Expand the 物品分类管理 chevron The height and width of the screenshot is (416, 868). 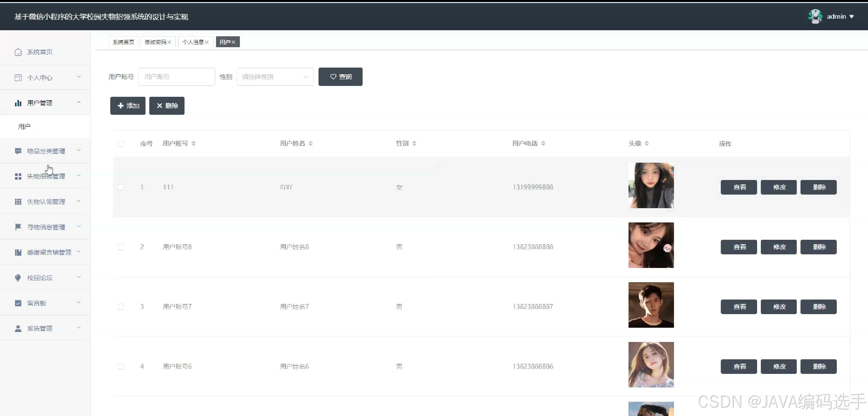tap(79, 150)
